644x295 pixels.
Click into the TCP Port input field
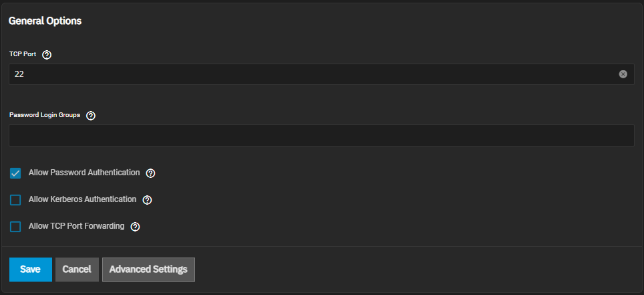pyautogui.click(x=314, y=74)
